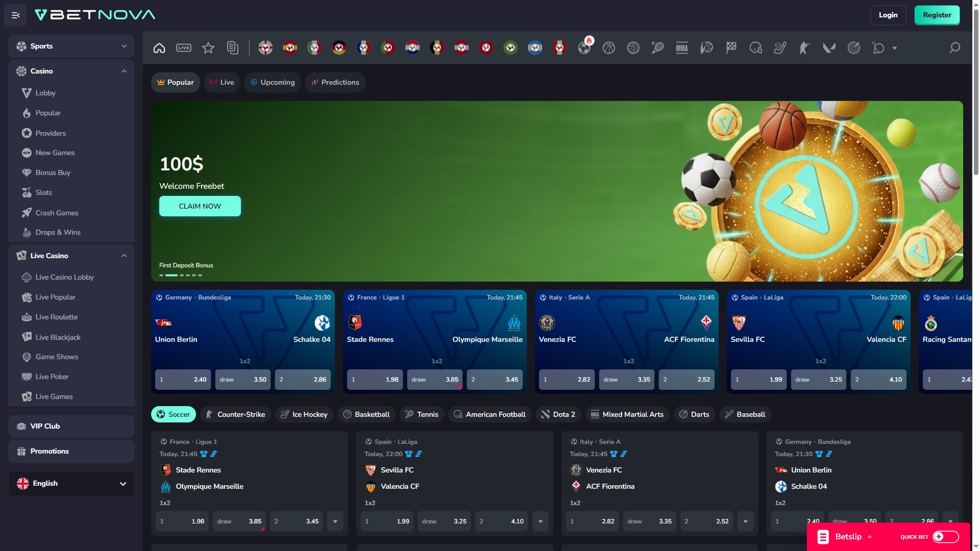Select the Counter-Strike sport filter chip

235,414
